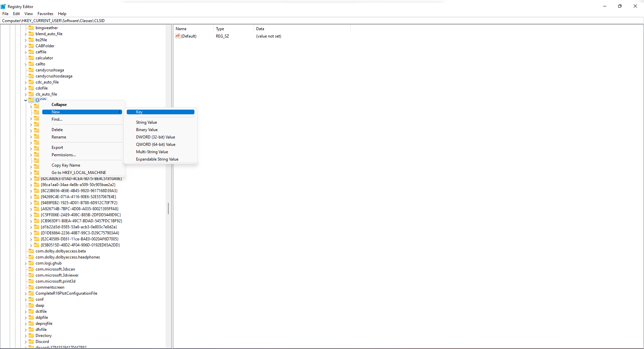The image size is (644, 349).
Task: Open the Edit menu
Action: (x=16, y=14)
